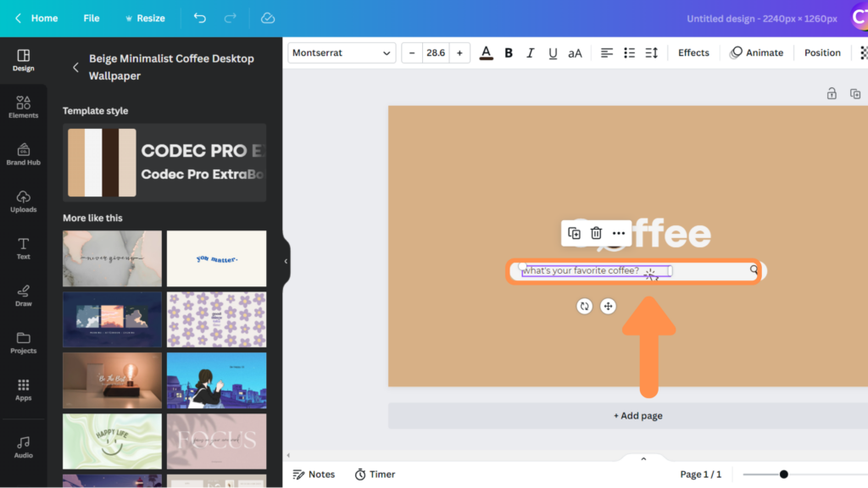This screenshot has height=488, width=868.
Task: Open the Montserrat font dropdown
Action: click(x=342, y=53)
